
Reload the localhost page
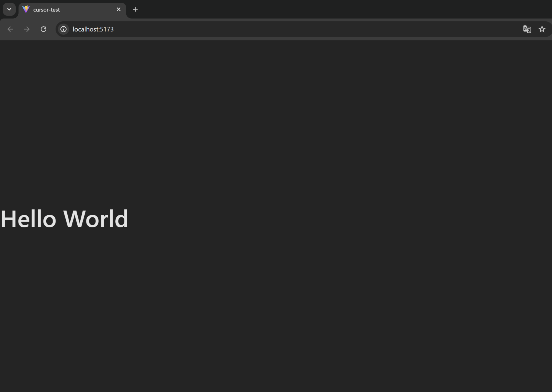coord(43,29)
